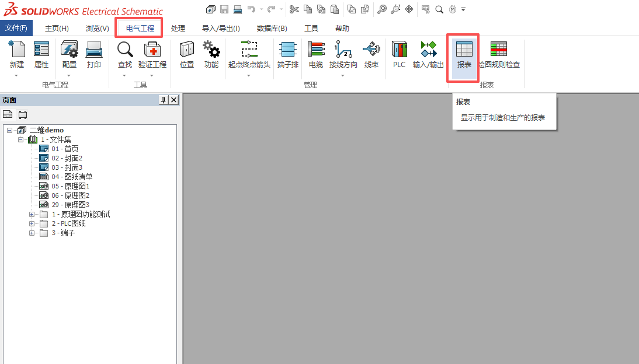Open 输入/输出 (Inputs/Outputs) manager

click(x=428, y=56)
